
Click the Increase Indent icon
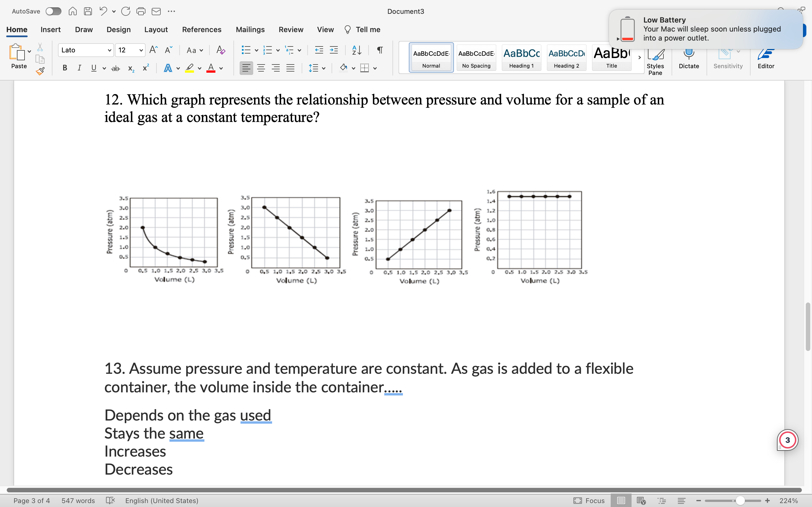pyautogui.click(x=334, y=50)
